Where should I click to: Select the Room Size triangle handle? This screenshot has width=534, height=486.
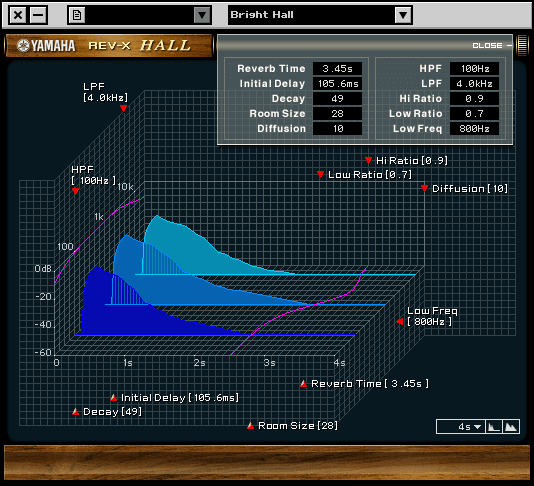pos(251,426)
